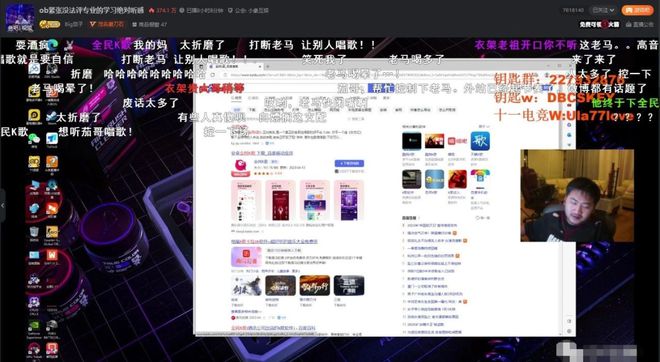Open the Microsoft Edge desktop icon

[x=53, y=45]
